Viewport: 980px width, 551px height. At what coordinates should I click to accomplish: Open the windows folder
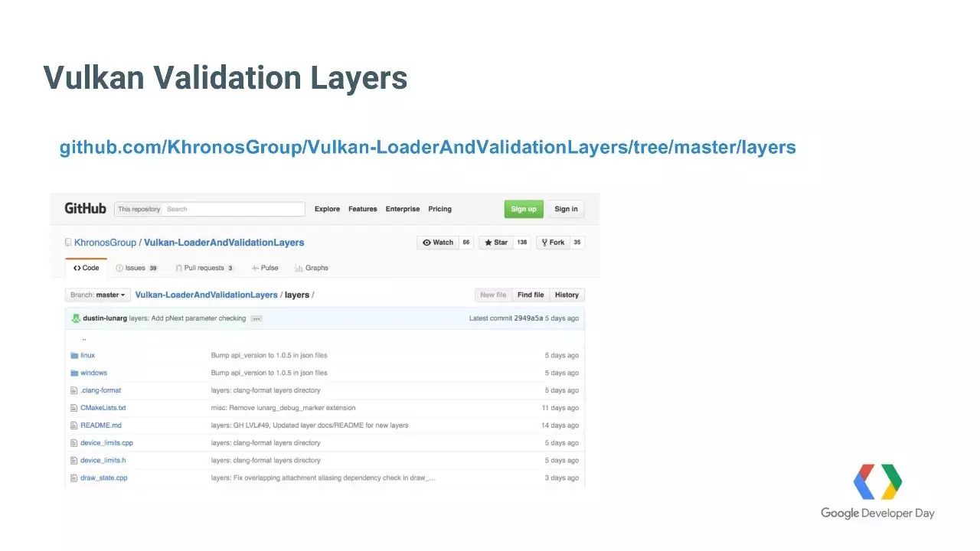[93, 373]
